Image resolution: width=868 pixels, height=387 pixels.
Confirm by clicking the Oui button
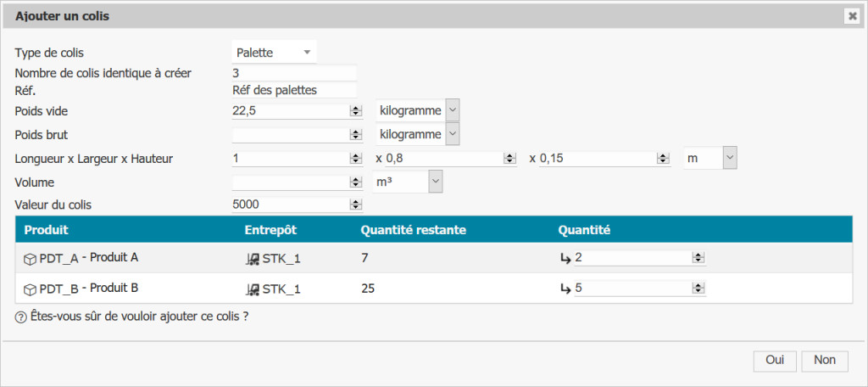tap(775, 361)
